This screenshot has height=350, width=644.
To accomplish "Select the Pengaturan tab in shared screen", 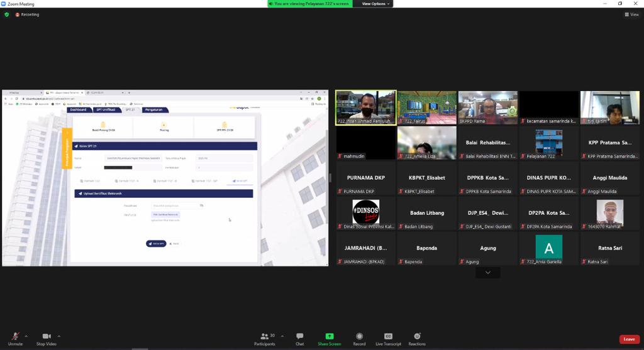I will click(154, 109).
